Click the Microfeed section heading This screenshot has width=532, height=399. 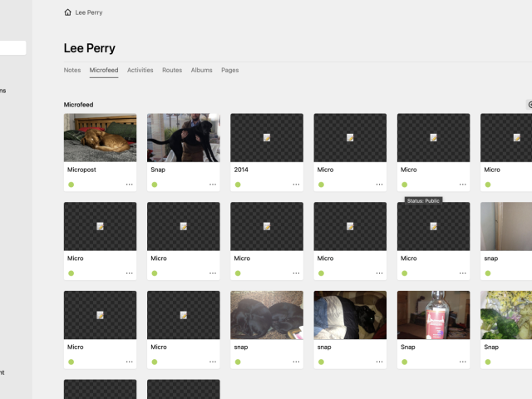(x=78, y=105)
